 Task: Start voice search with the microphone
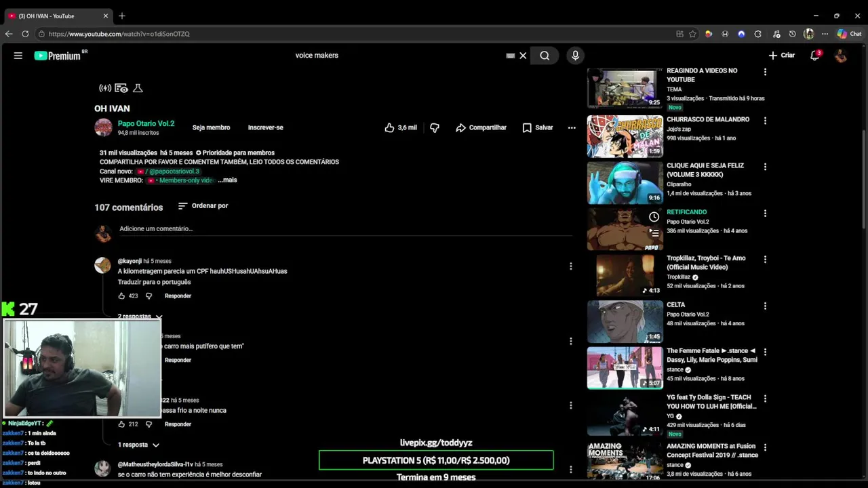[575, 56]
